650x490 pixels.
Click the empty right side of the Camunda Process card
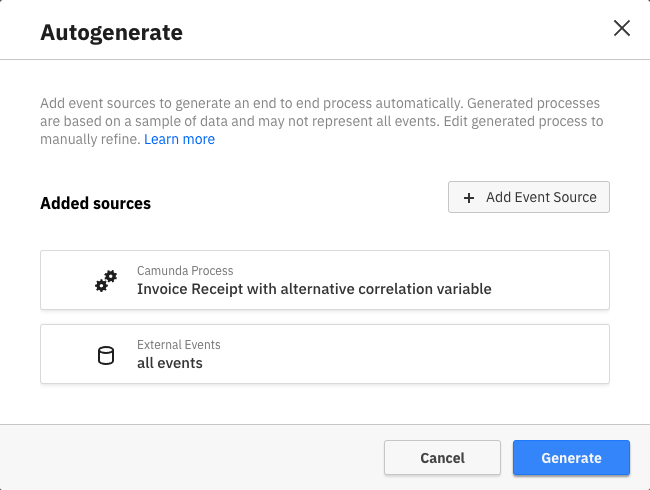click(560, 280)
